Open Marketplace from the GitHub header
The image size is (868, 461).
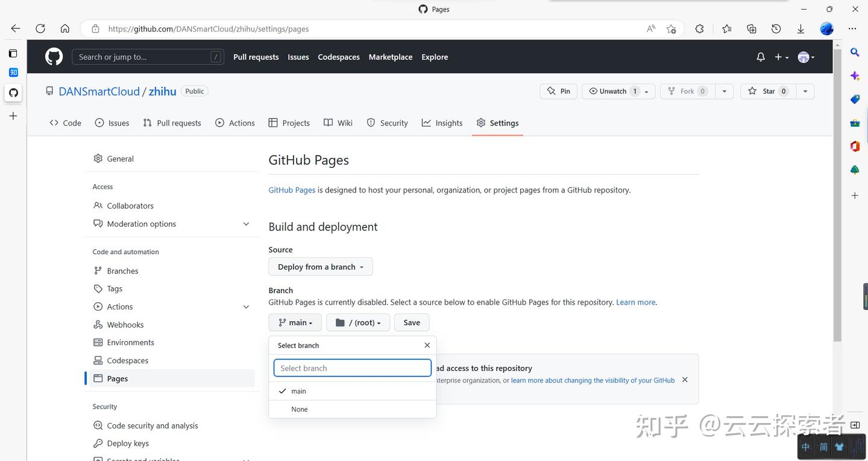pos(391,57)
